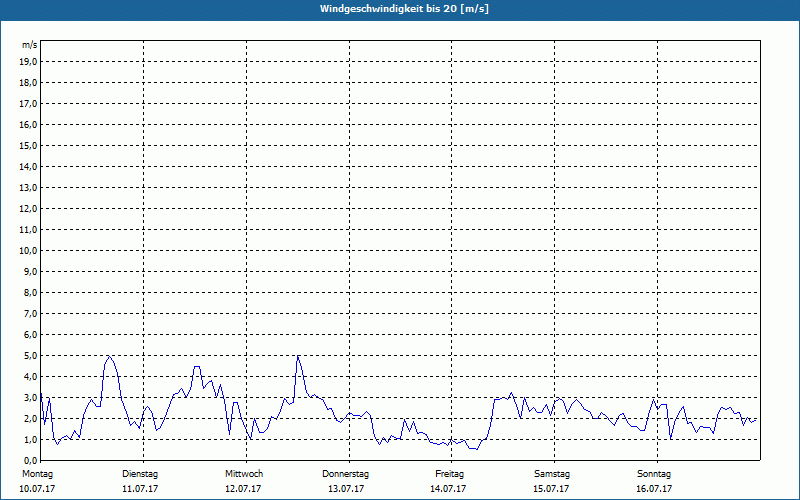The image size is (800, 500).
Task: Click the 'Freitag' day label
Action: (449, 474)
